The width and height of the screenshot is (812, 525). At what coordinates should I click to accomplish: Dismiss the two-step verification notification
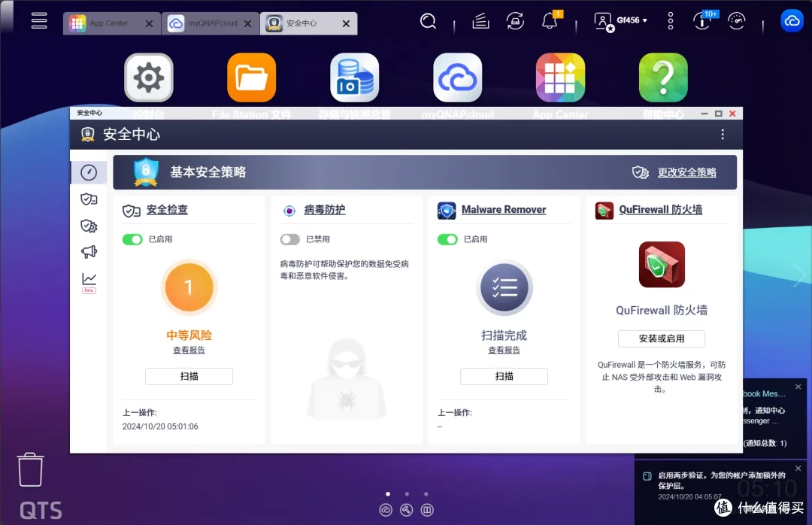click(x=798, y=469)
